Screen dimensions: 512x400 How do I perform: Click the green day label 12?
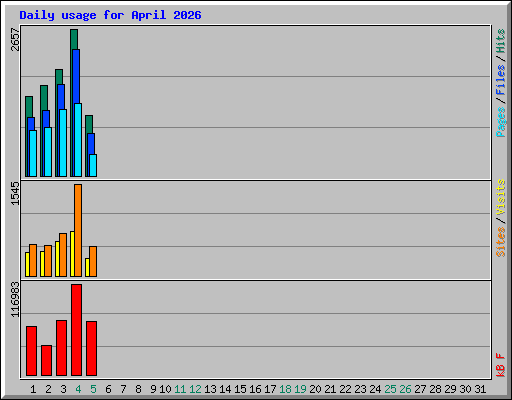pyautogui.click(x=195, y=389)
